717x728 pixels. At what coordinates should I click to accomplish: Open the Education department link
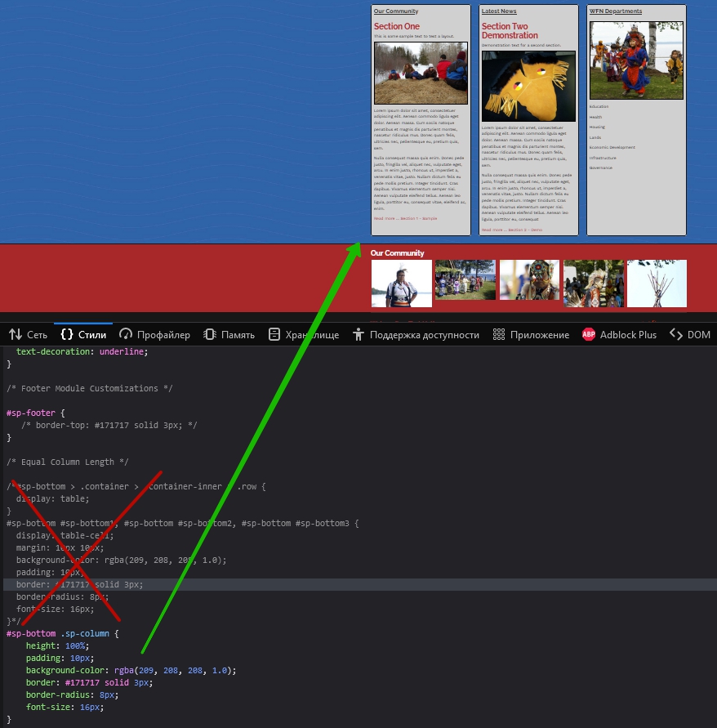click(x=599, y=106)
